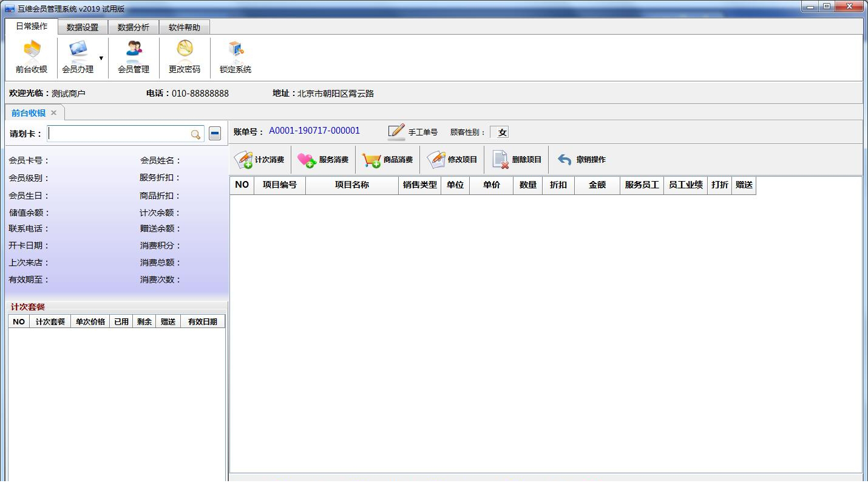Add a 计次消费 count-based consumption
This screenshot has height=500, width=868.
260,160
